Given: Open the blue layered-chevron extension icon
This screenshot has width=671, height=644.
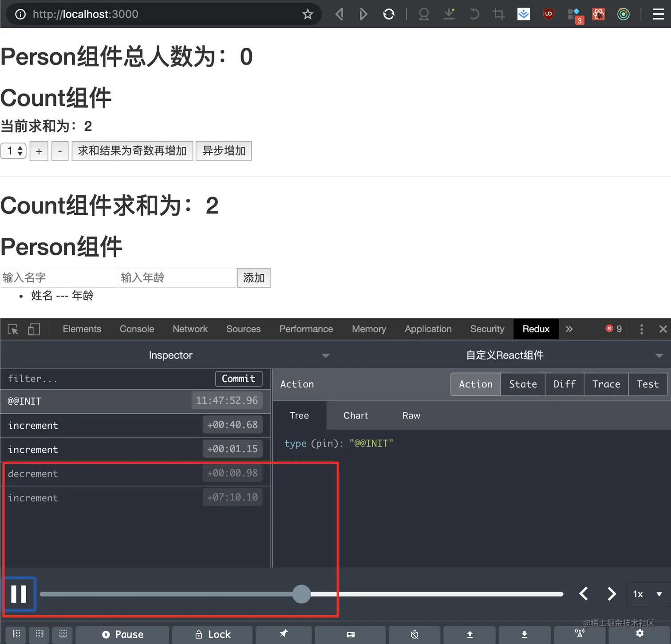Looking at the screenshot, I should coord(524,14).
